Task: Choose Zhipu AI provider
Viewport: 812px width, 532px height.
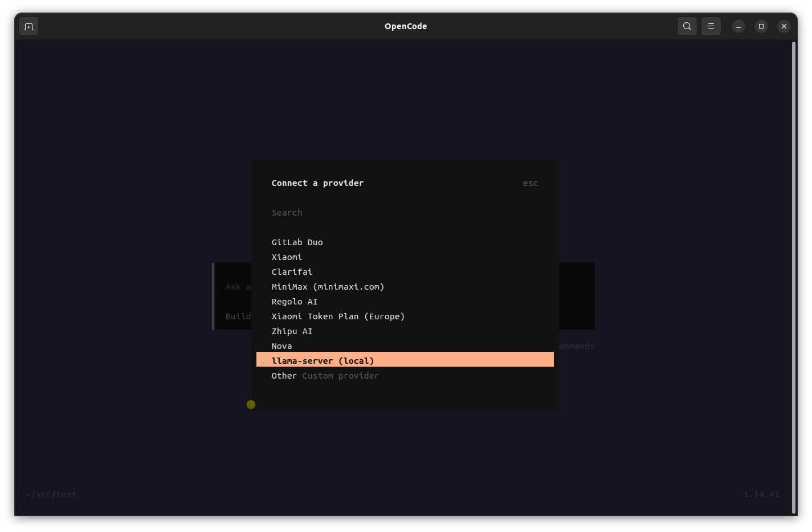Action: (405, 331)
